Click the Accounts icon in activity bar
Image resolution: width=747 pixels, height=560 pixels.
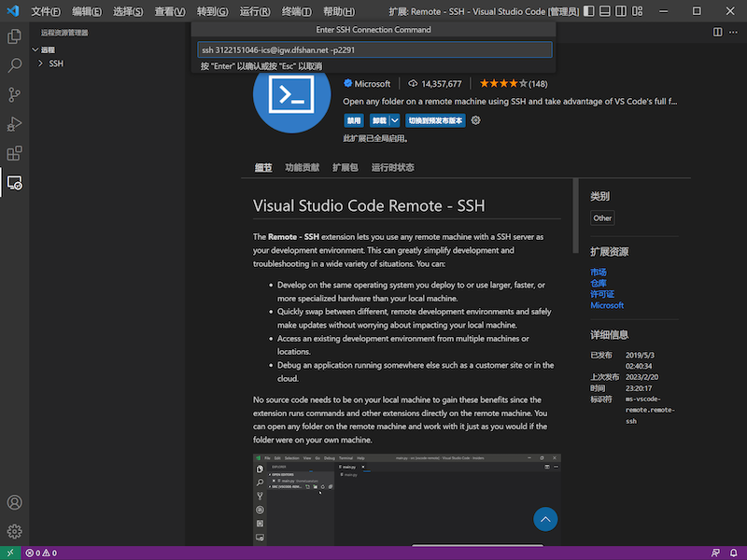click(15, 503)
